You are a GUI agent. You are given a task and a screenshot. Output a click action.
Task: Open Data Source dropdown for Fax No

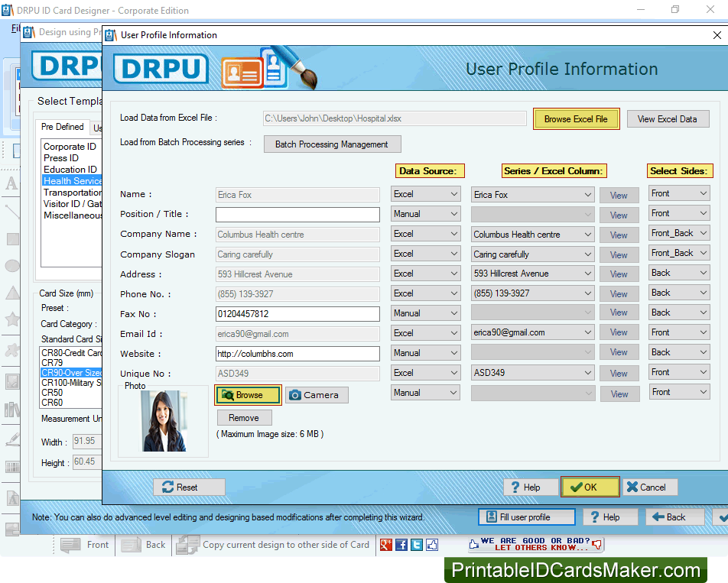pyautogui.click(x=426, y=313)
